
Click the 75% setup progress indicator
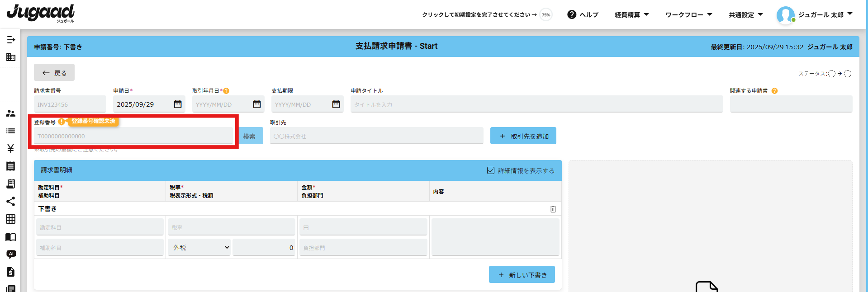(546, 15)
